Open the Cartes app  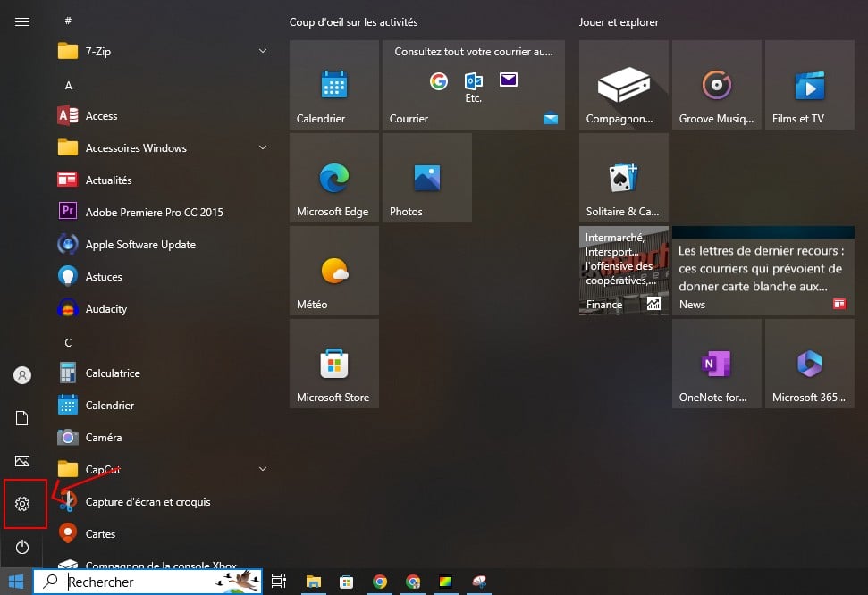(x=164, y=533)
